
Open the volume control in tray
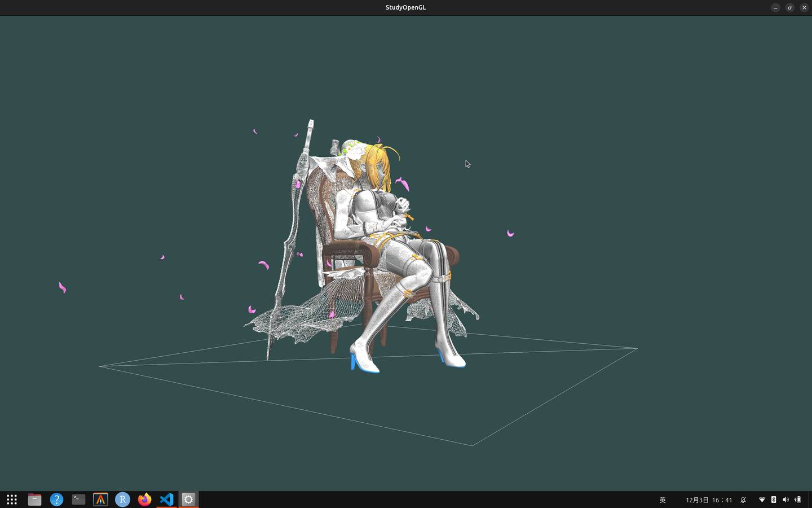pos(785,500)
